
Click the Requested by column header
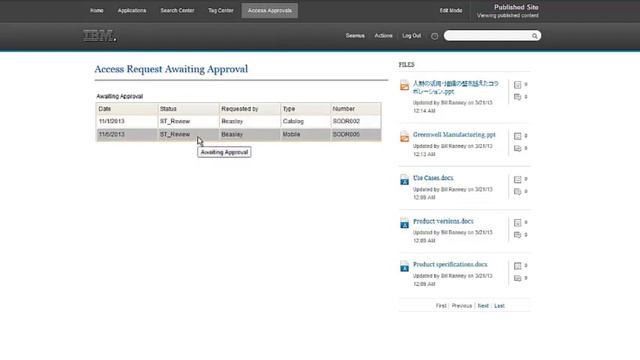[249, 109]
